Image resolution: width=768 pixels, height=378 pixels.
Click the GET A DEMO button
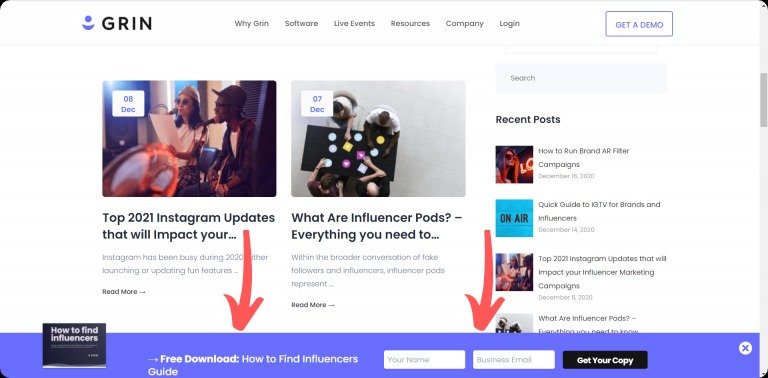coord(639,24)
